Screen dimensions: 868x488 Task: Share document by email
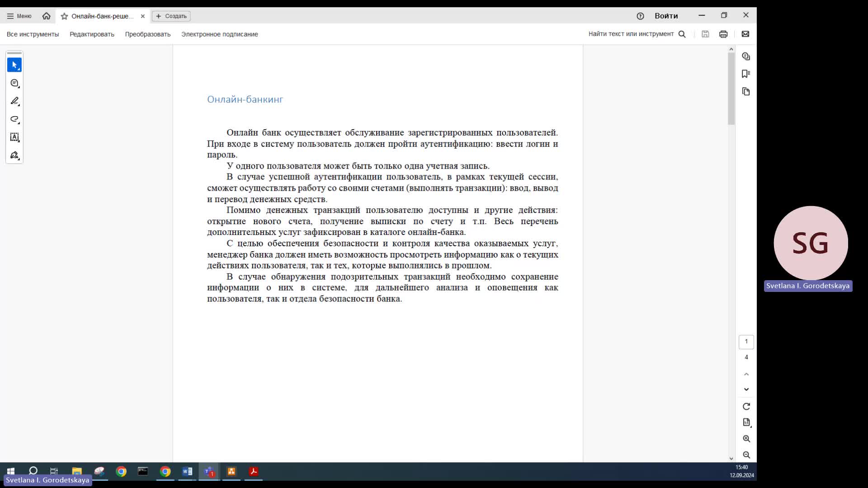(x=745, y=34)
